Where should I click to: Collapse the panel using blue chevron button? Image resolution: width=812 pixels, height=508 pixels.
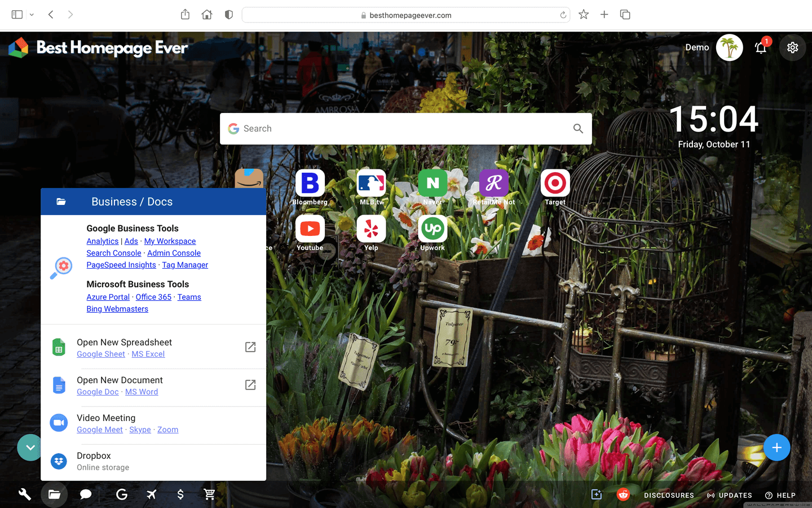pos(29,447)
